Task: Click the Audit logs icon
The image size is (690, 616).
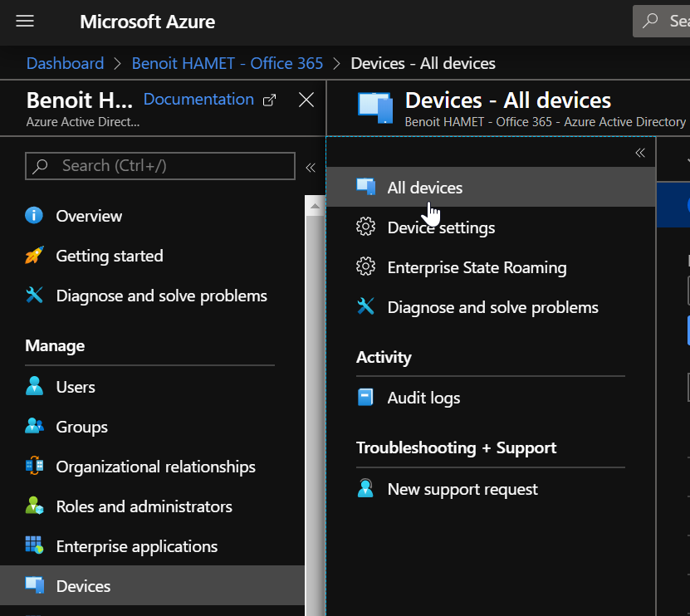Action: (x=365, y=398)
